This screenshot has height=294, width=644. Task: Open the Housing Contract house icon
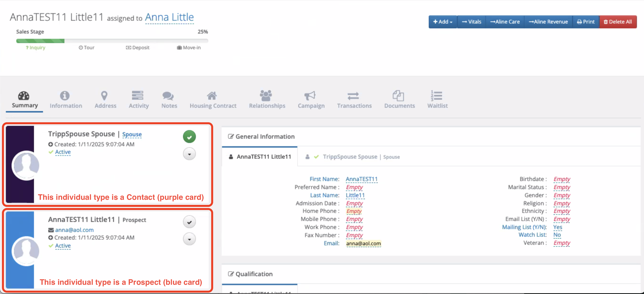pyautogui.click(x=212, y=96)
